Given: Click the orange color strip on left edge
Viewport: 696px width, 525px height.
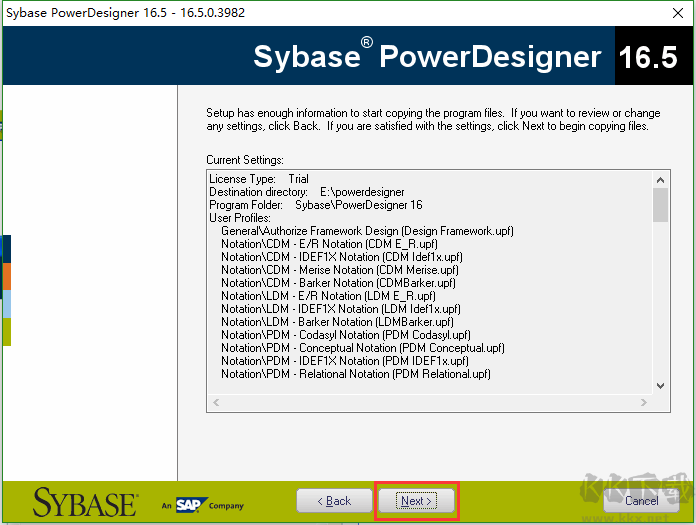Looking at the screenshot, I should click(6, 276).
